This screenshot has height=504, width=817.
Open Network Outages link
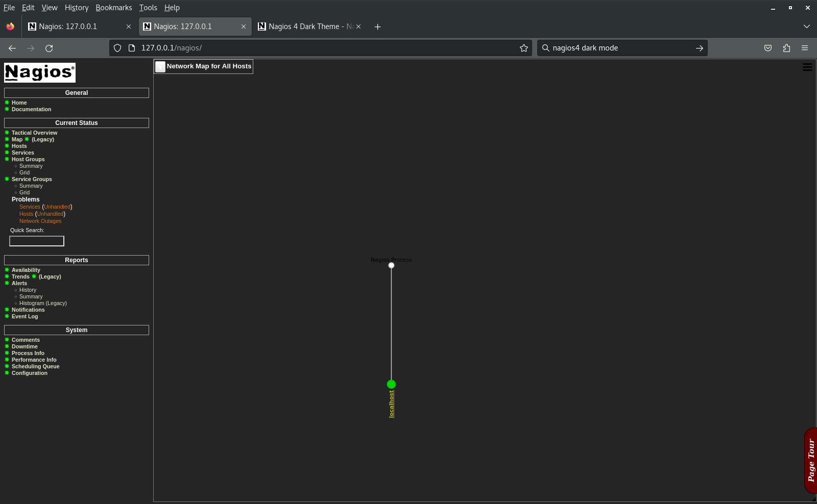pos(40,221)
